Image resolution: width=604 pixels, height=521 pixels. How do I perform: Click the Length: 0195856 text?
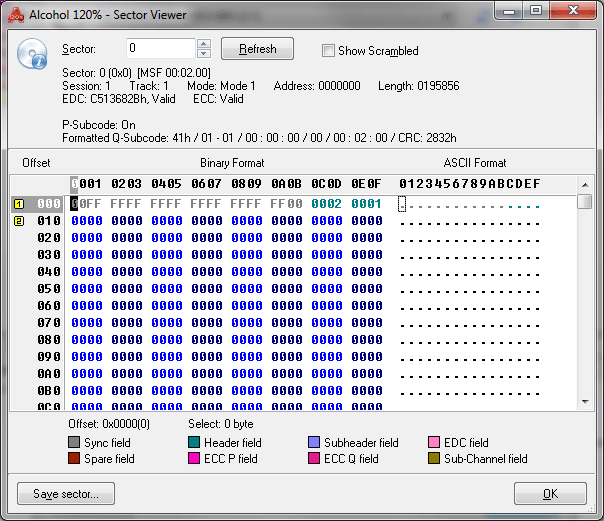419,86
